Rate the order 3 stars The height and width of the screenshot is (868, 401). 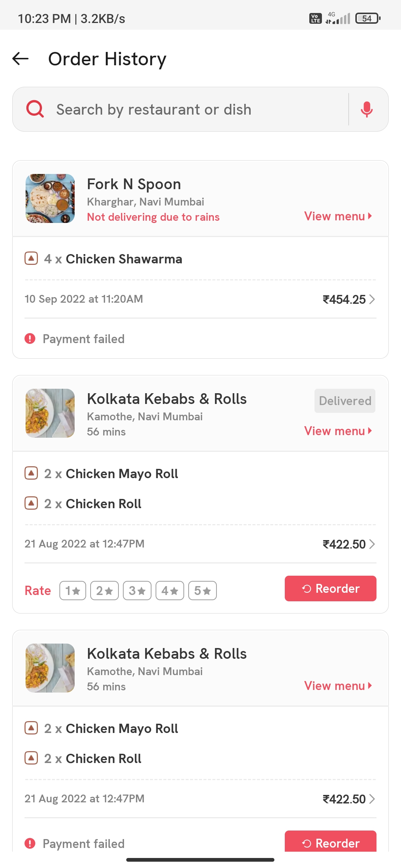[137, 591]
